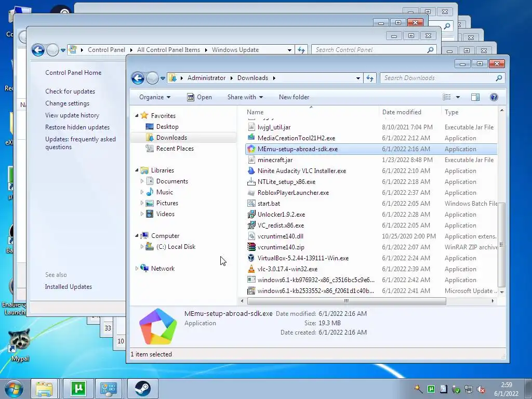532x399 pixels.
Task: Expand the Music library node
Action: coord(142,192)
